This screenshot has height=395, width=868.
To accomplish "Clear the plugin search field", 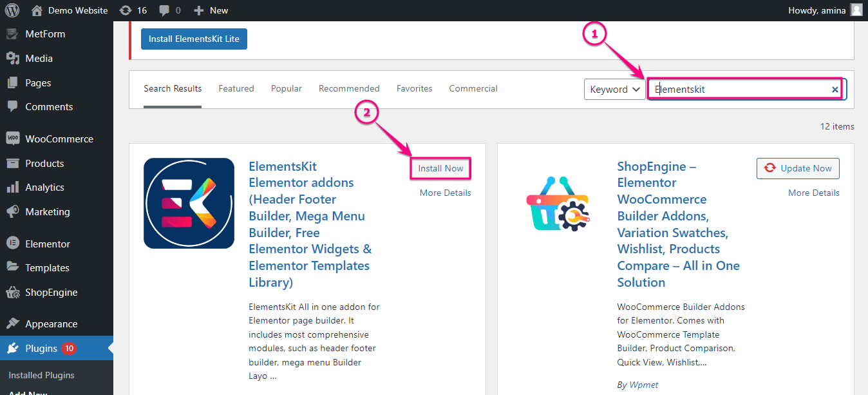I will [x=835, y=90].
